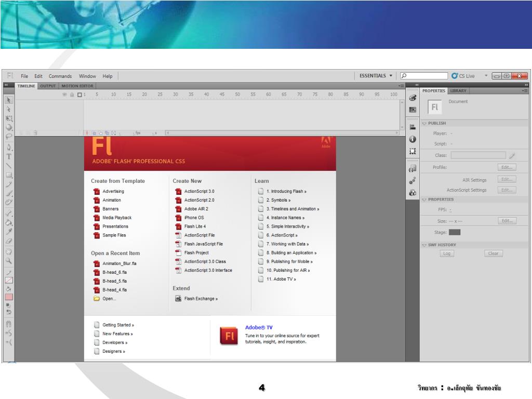The image size is (532, 399).
Task: Click the search input field
Action: click(x=424, y=76)
